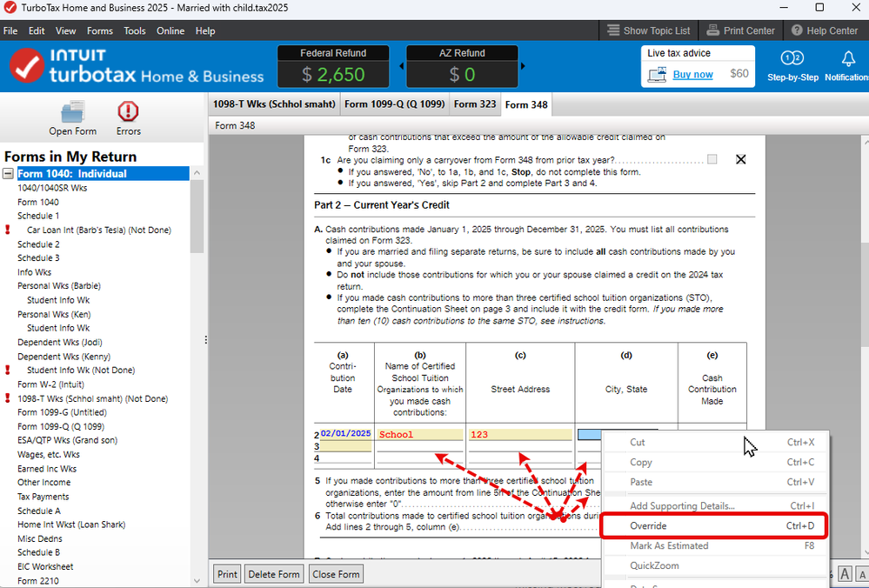Open ESA/QTP Wks (Grand son)

(x=68, y=440)
